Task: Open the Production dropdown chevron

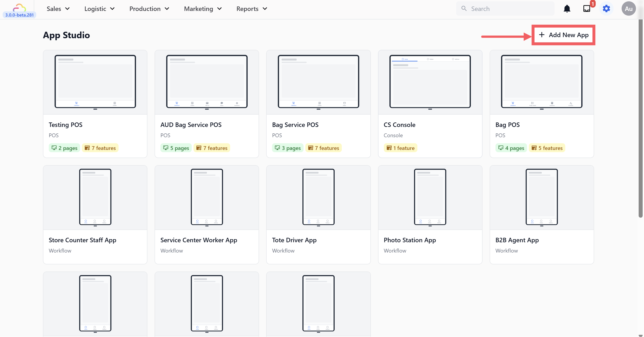Action: pyautogui.click(x=167, y=9)
